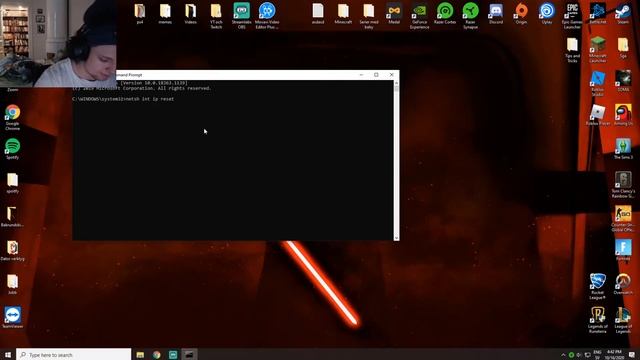Open the Razer Cortex shortcut
The image size is (640, 360).
(445, 13)
